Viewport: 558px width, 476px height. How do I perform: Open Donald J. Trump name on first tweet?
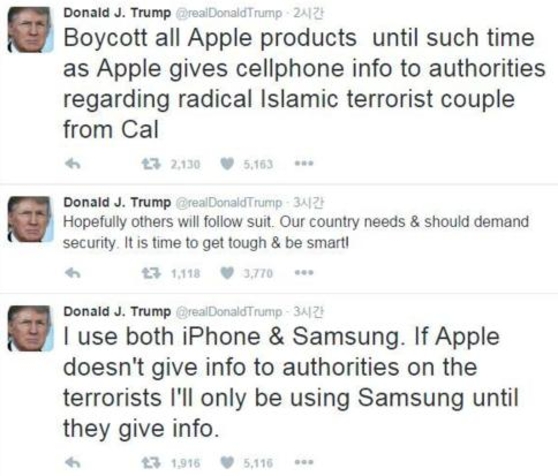pos(117,13)
